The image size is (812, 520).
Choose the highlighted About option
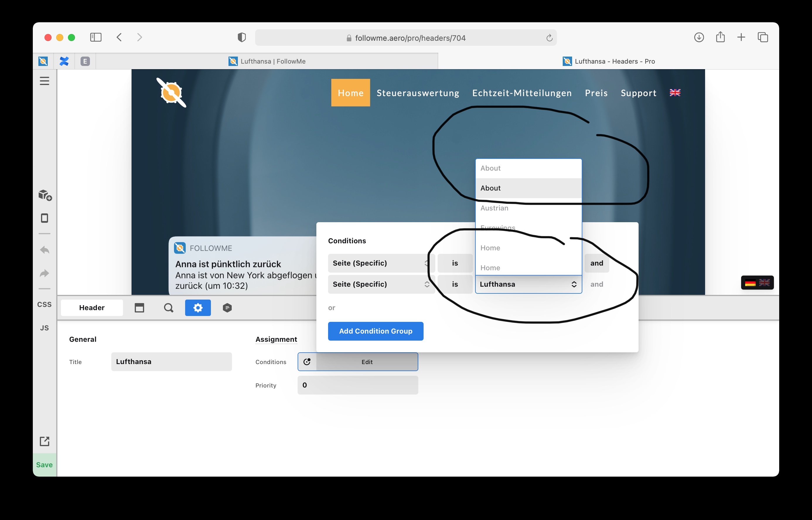[x=529, y=188]
